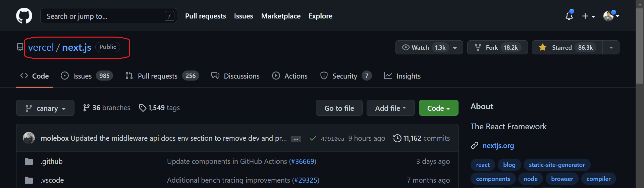This screenshot has height=188, width=644.
Task: Expand the commit message ellipsis
Action: [x=296, y=139]
